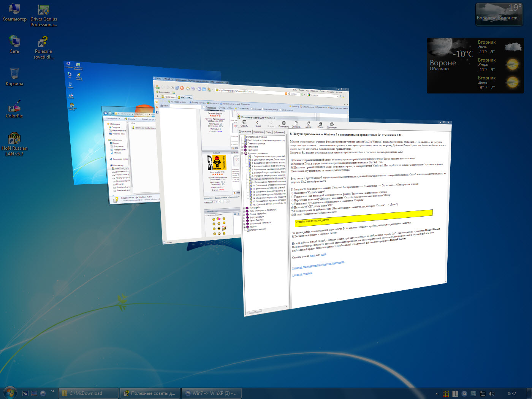Switch to the Содержание tab in help
The height and width of the screenshot is (399, 532).
(245, 131)
